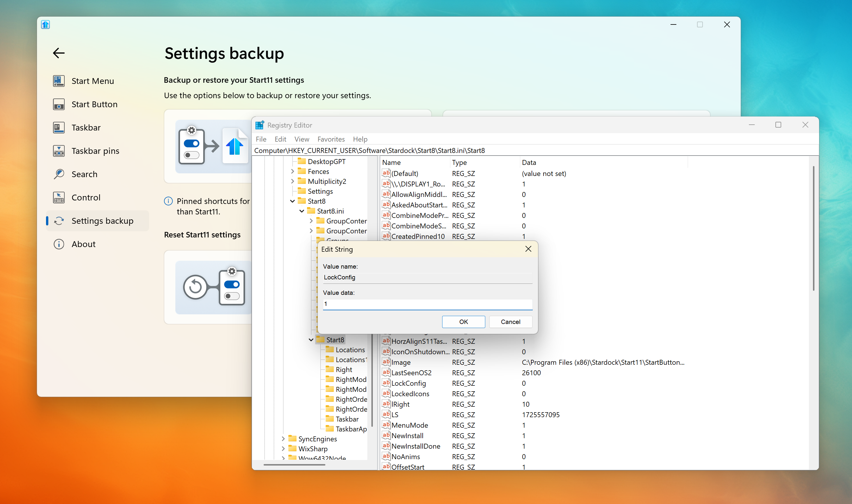This screenshot has width=852, height=504.
Task: Open the Favorites menu in Registry Editor
Action: (x=331, y=139)
